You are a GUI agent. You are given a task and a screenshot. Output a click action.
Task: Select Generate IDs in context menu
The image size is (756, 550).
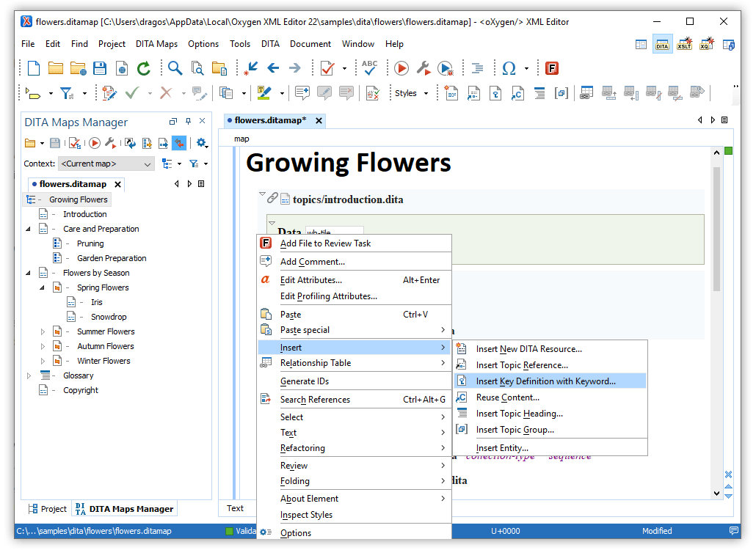(355, 381)
